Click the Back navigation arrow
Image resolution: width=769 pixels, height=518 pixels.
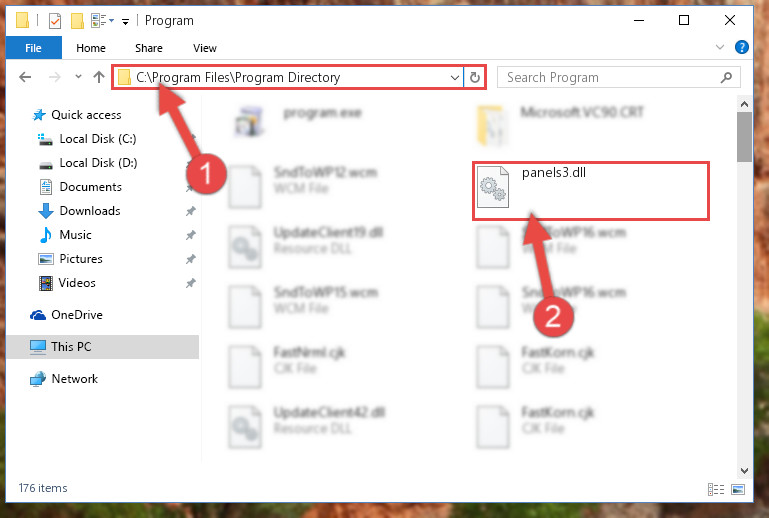[x=25, y=77]
